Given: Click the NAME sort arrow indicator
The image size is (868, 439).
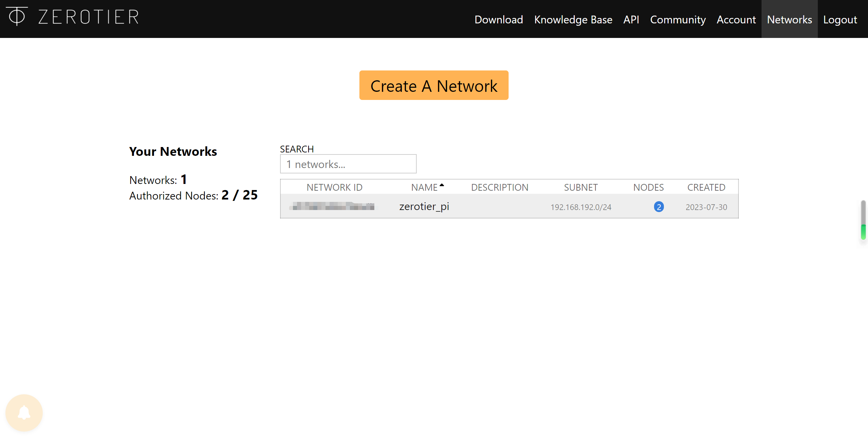Looking at the screenshot, I should (x=442, y=185).
